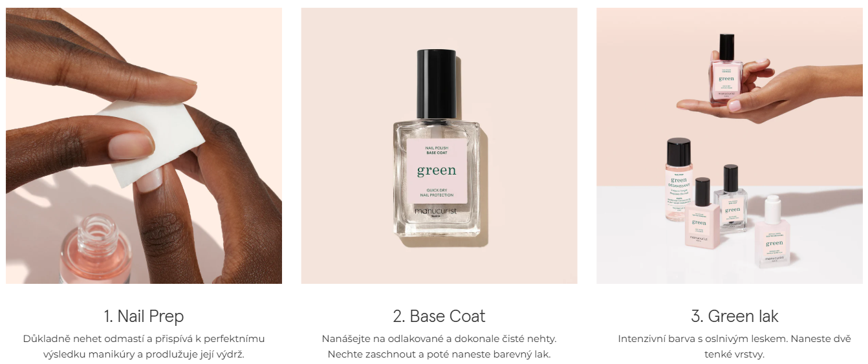The image size is (868, 364).
Task: Click the 'green' word on the Base Coat label
Action: 437,171
